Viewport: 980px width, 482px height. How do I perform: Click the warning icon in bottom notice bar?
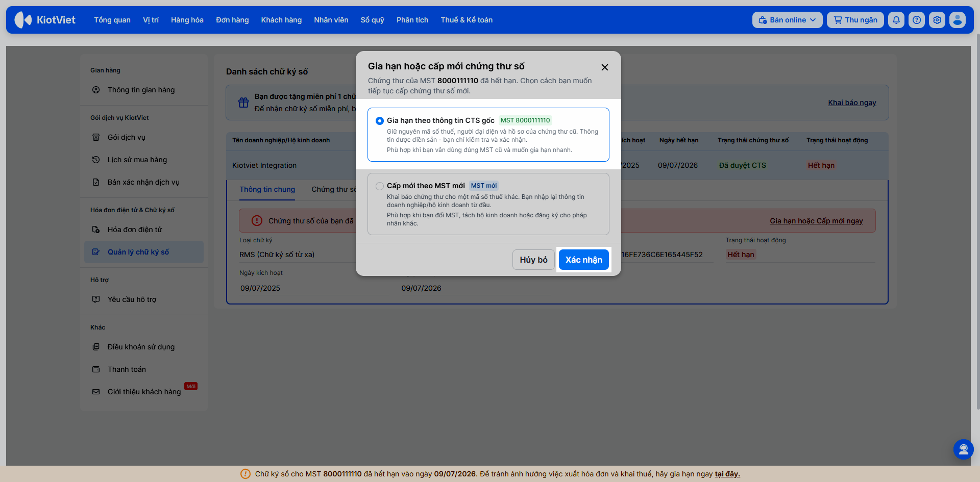coord(246,474)
